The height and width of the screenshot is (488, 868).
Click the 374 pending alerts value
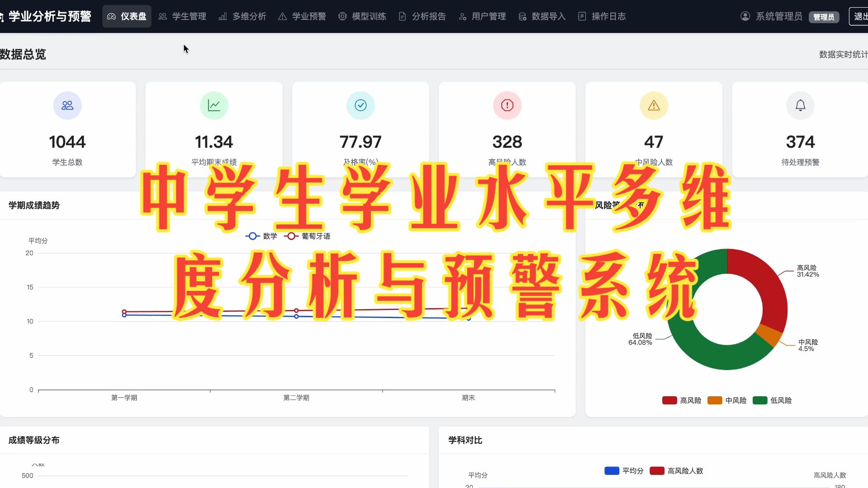click(800, 142)
